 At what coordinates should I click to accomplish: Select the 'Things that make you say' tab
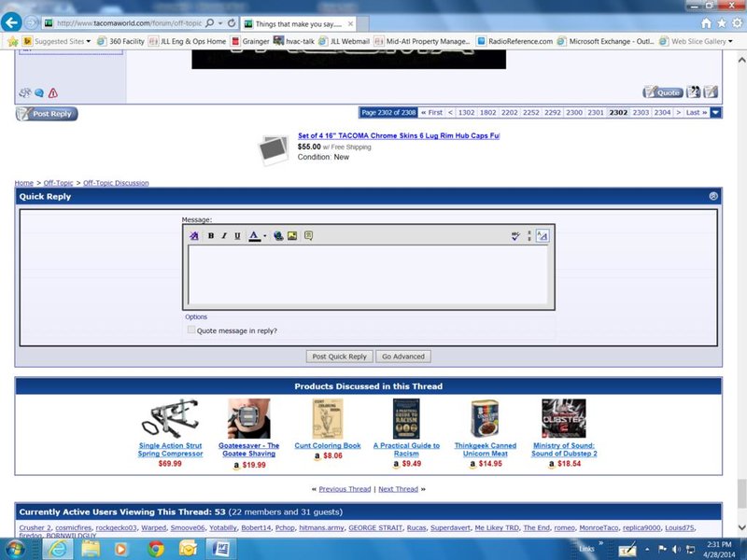point(298,24)
